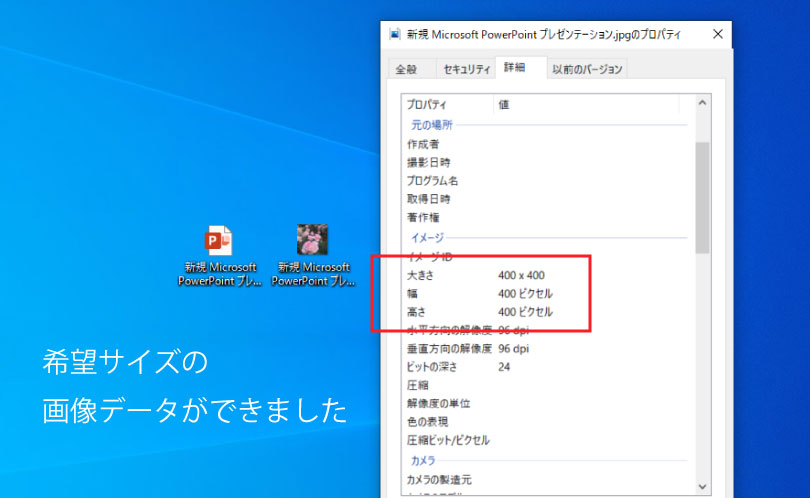Go to the 以前のバージョン tab
Screen dimensions: 810x498
pyautogui.click(x=587, y=69)
